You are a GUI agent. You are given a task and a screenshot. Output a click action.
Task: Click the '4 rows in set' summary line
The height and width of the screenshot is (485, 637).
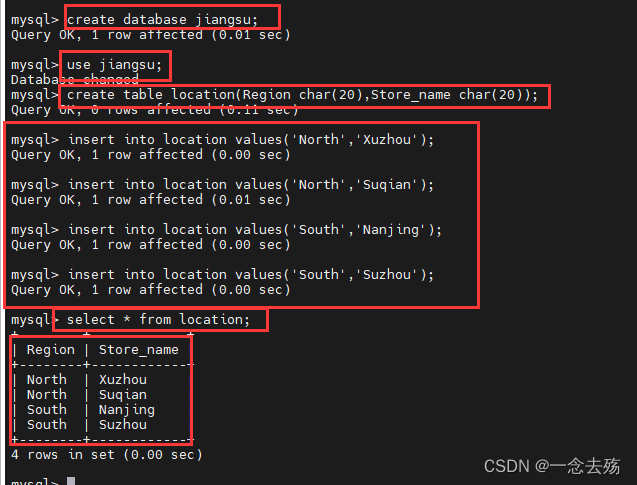[106, 455]
